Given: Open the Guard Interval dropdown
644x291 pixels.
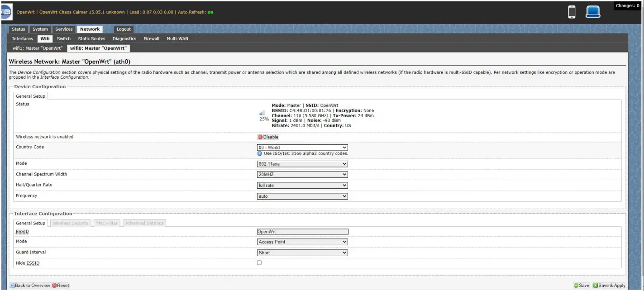Looking at the screenshot, I should click(x=302, y=252).
